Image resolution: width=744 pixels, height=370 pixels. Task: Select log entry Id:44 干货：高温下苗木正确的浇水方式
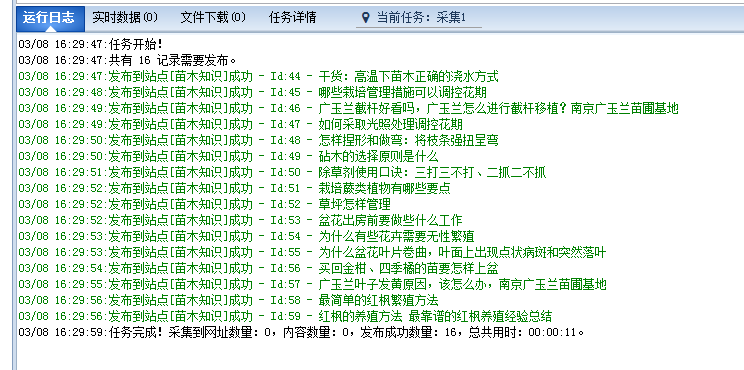258,76
